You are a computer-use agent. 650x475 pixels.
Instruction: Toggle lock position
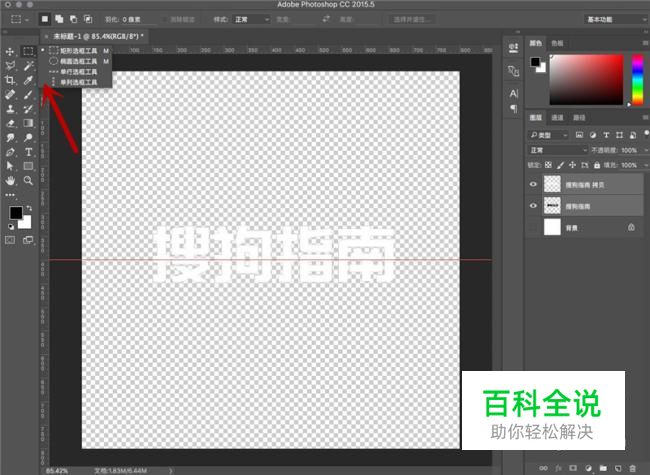pyautogui.click(x=572, y=165)
